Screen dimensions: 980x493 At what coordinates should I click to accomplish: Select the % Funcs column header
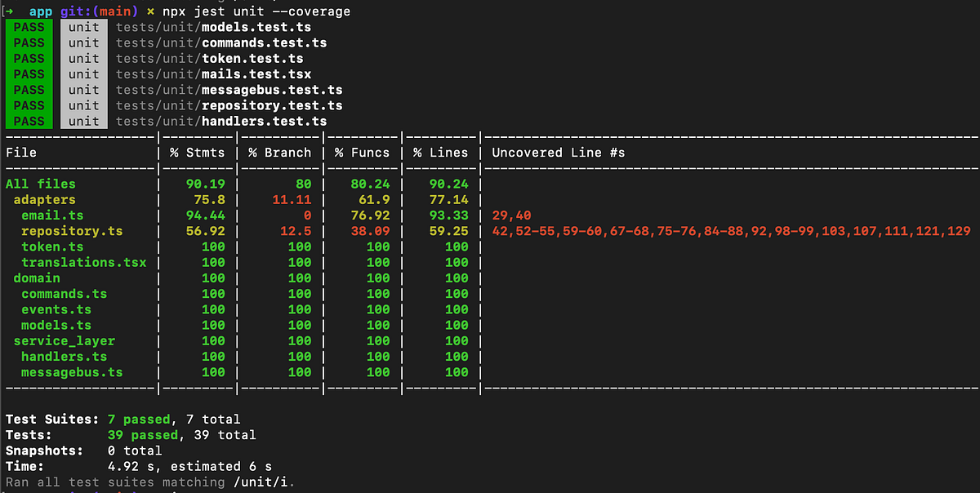[362, 152]
